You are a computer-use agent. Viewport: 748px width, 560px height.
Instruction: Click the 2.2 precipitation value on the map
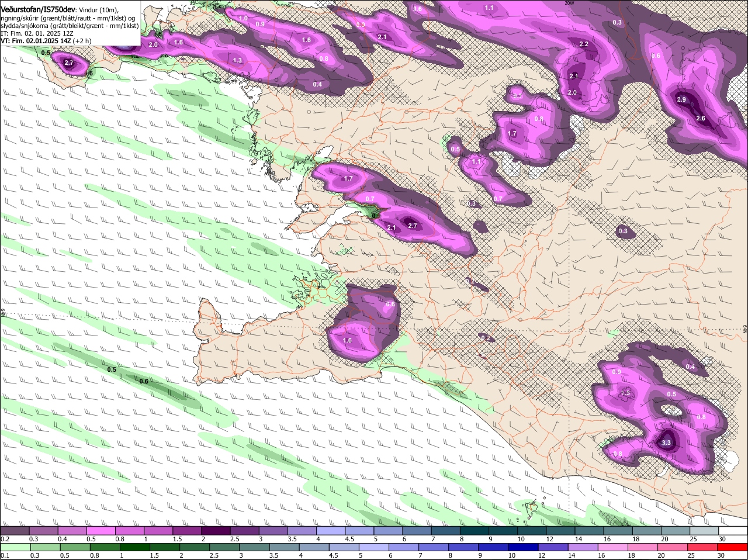(x=584, y=44)
